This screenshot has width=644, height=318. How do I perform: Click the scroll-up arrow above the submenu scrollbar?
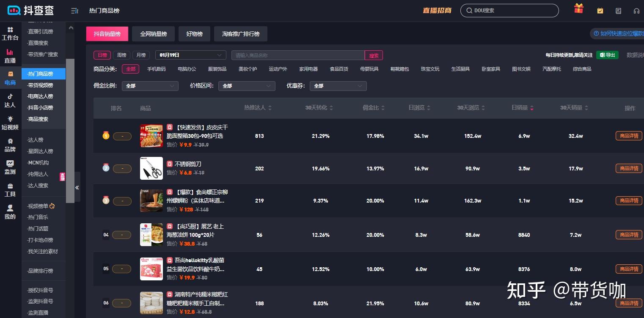(x=71, y=28)
